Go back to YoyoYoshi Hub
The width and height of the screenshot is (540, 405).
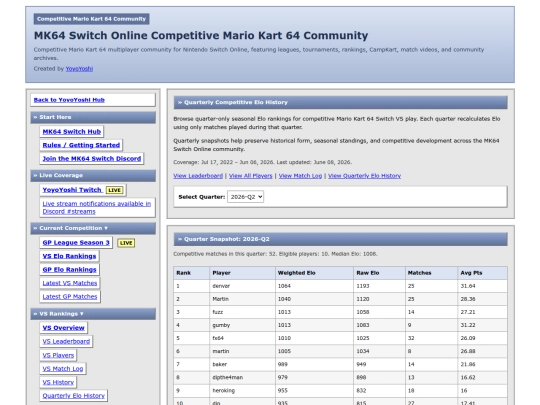pyautogui.click(x=69, y=100)
